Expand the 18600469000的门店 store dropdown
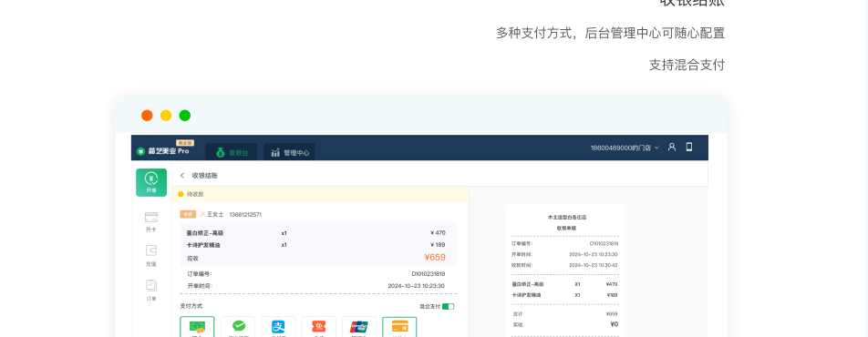The image size is (868, 337). tap(625, 148)
